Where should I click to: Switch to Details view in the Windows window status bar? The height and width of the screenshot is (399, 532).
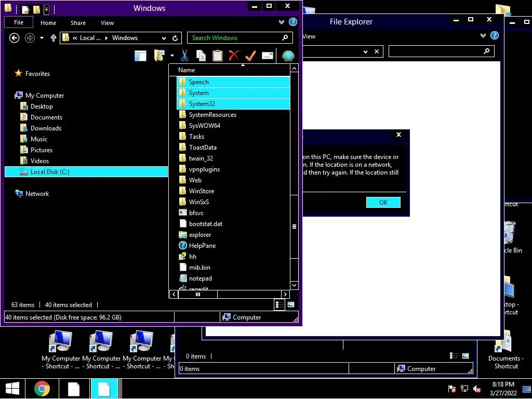[280, 304]
